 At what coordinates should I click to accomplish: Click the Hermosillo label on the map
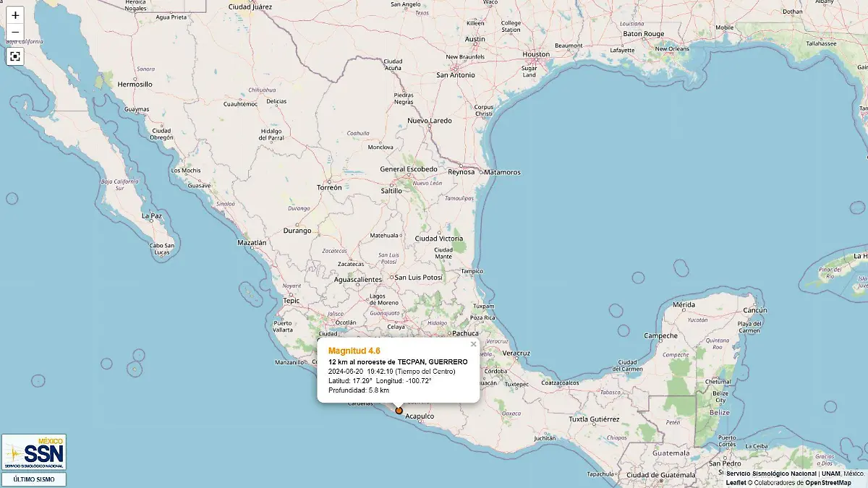click(135, 84)
